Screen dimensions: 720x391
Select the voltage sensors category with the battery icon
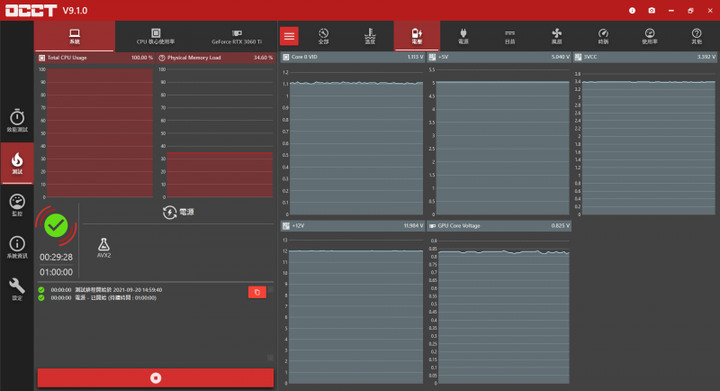tap(417, 36)
